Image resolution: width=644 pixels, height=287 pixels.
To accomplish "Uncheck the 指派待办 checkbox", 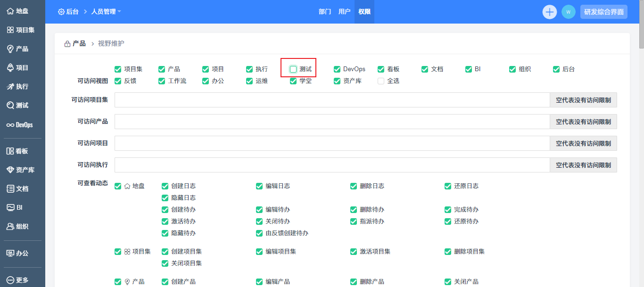I will pos(354,221).
